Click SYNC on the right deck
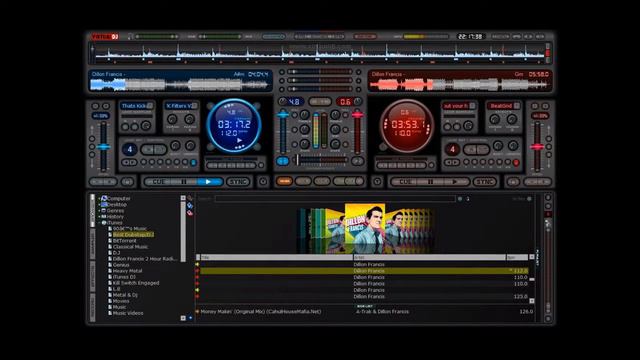The width and height of the screenshot is (640, 360). click(484, 182)
